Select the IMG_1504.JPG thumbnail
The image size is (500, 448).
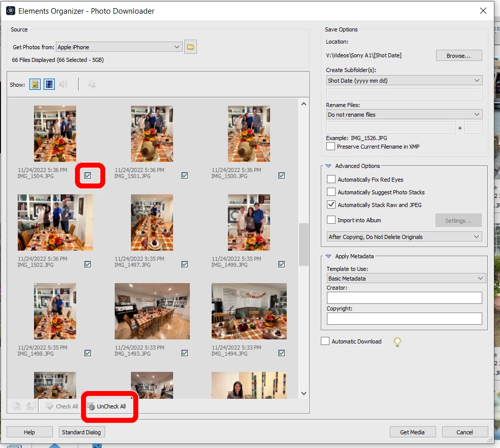tap(55, 133)
